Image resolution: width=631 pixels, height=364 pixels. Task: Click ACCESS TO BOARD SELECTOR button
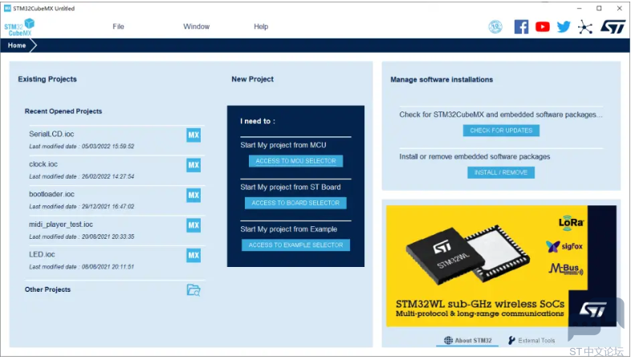point(295,204)
